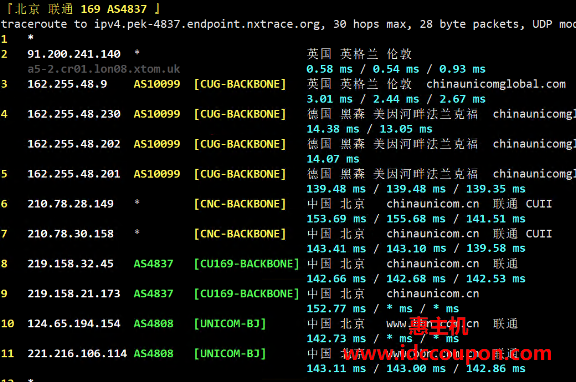Image resolution: width=576 pixels, height=382 pixels.
Task: Click IP 162.255.48.9 on hop 3
Action: pyautogui.click(x=67, y=84)
